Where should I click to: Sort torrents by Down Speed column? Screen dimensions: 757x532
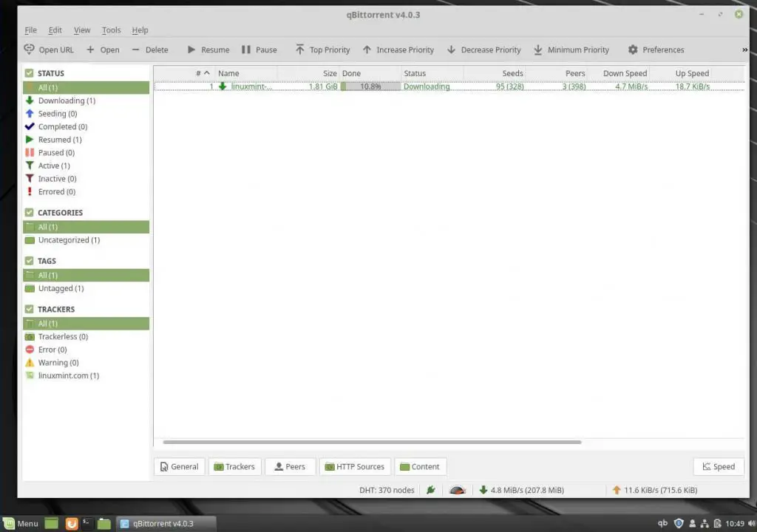tap(619, 73)
